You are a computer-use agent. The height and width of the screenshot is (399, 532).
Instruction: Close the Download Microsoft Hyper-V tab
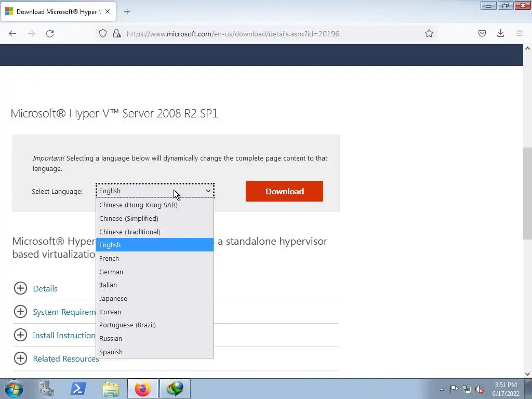[108, 11]
